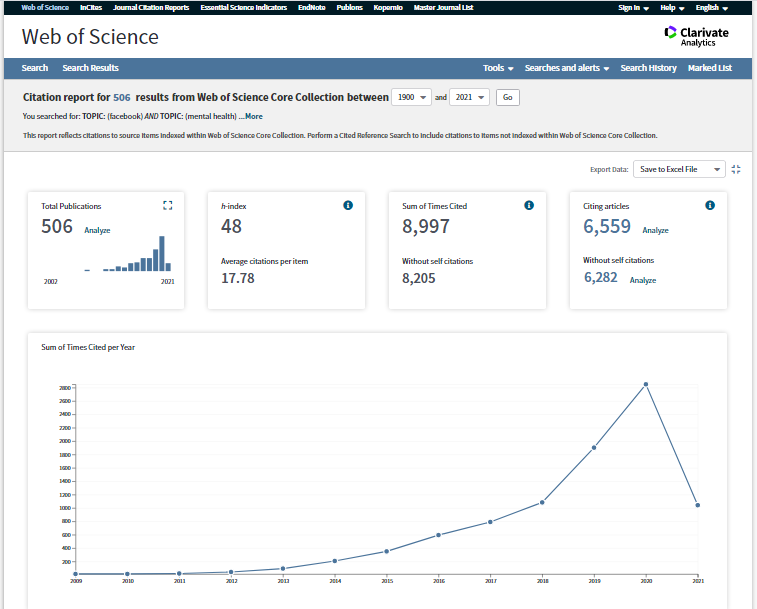Expand the Total Publications chart icon

168,206
